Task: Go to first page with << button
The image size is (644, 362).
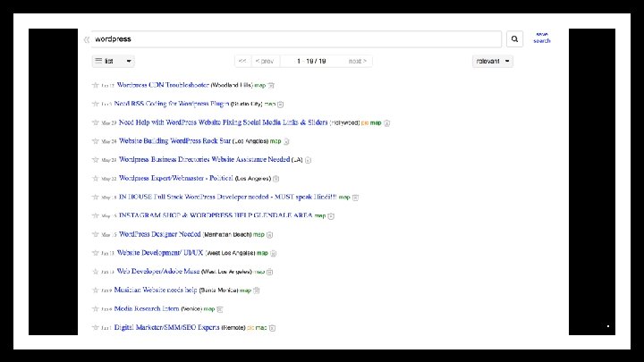Action: (x=242, y=61)
